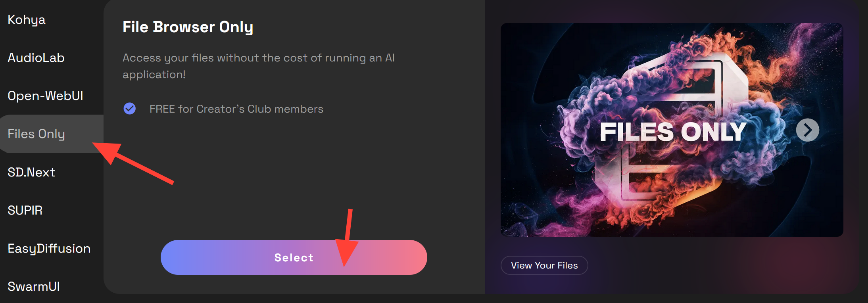Click the highlighted Files Only sidebar item
Screen dimensions: 868x303
[36, 134]
